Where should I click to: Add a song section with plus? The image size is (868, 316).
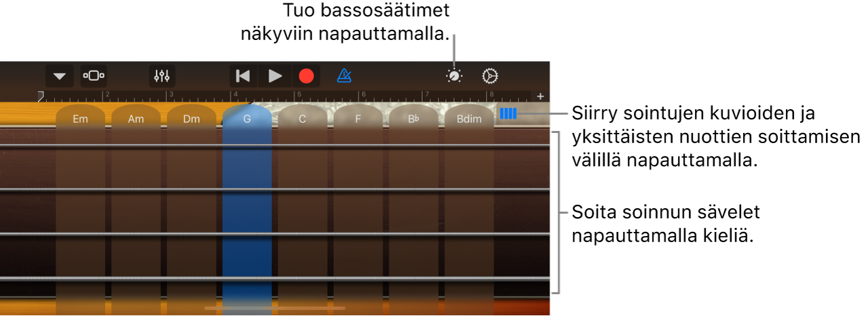(x=541, y=96)
